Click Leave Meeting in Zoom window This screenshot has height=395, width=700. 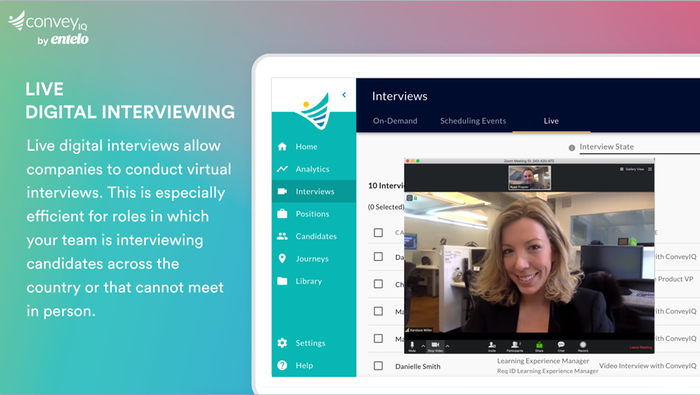(x=641, y=347)
